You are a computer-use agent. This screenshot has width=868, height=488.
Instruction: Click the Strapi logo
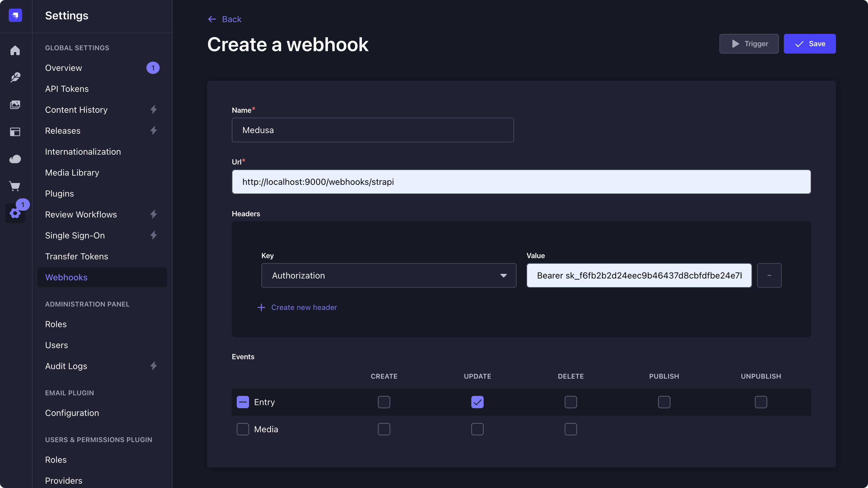(15, 15)
